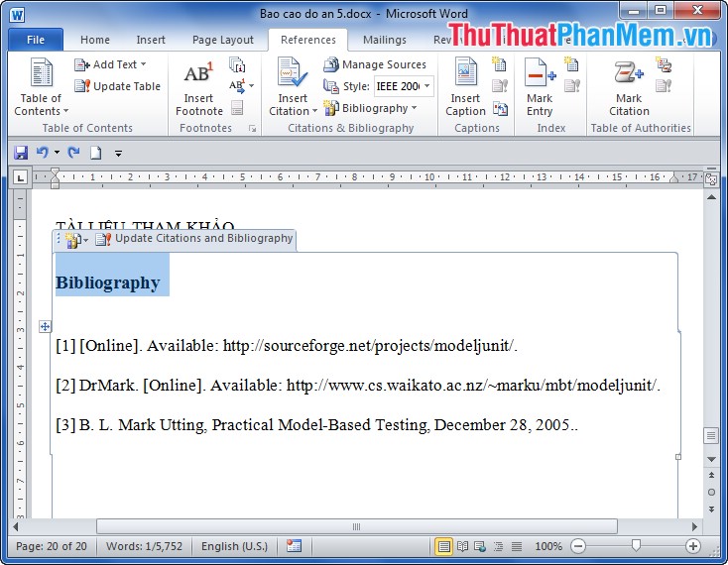Open Next Footnote dropdown arrow
Viewport: 728px width, 565px height.
pyautogui.click(x=251, y=86)
